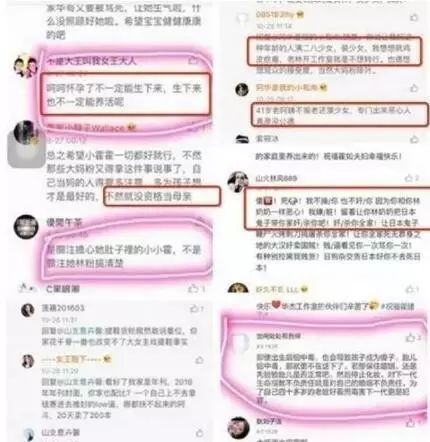
Task: Tap the like icon beside 雾羽冰
Action: tap(414, 139)
